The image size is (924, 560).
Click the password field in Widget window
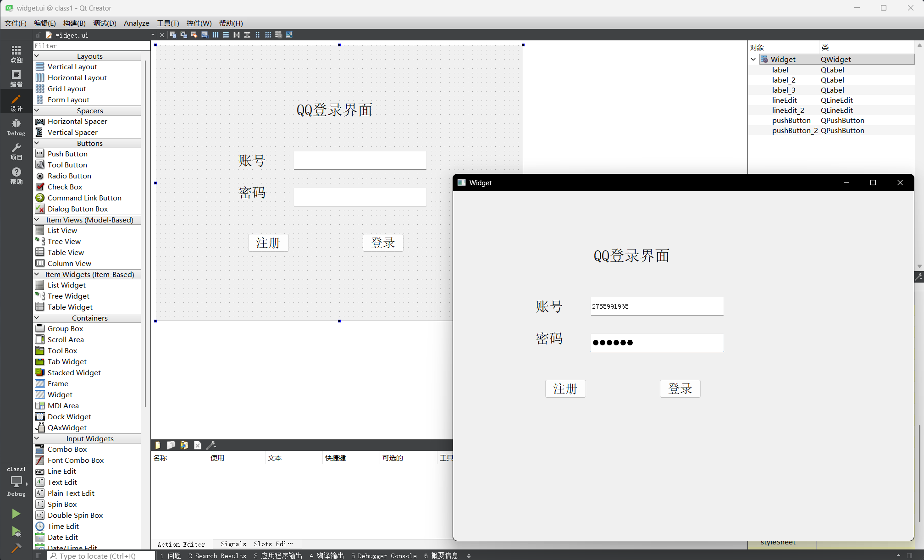point(657,343)
